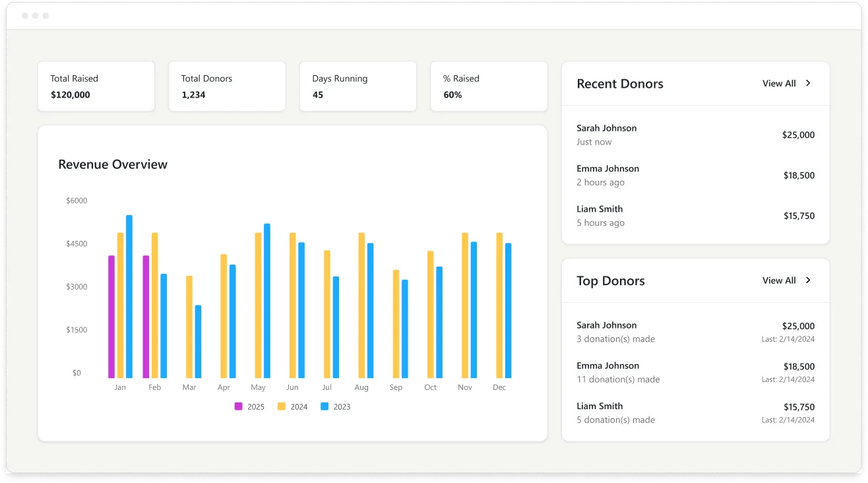The image size is (868, 483).
Task: Click Sarah Johnson in Recent Donors
Action: pyautogui.click(x=606, y=128)
